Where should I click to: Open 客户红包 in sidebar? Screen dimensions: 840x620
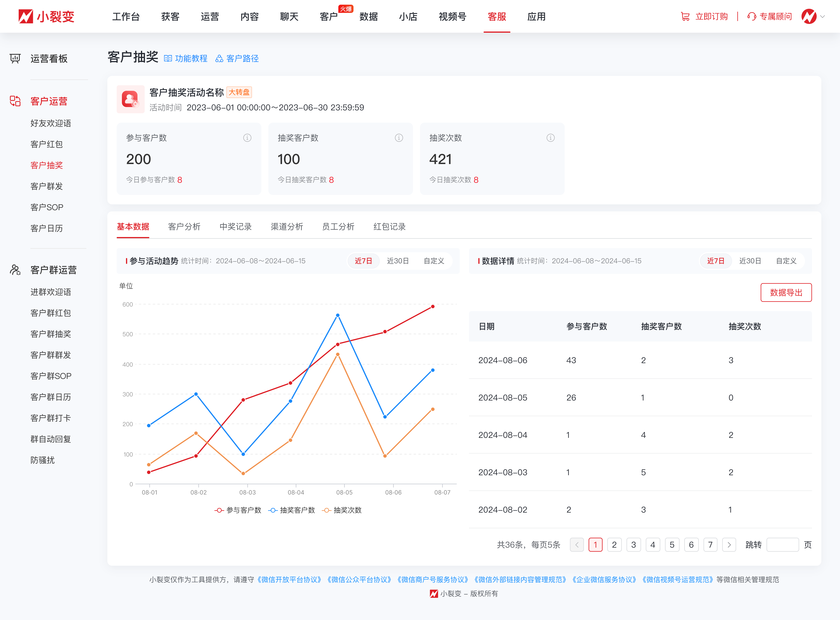pyautogui.click(x=46, y=144)
